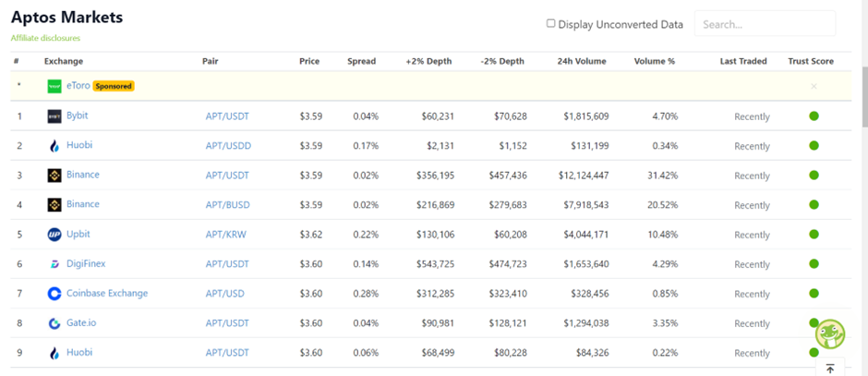This screenshot has width=868, height=376.
Task: Open the Huobi link in row 2
Action: click(79, 145)
